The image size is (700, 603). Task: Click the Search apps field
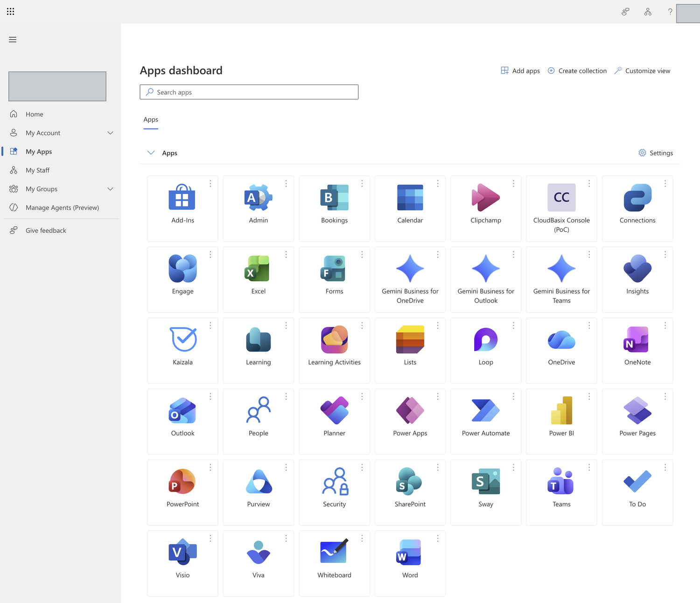(249, 92)
